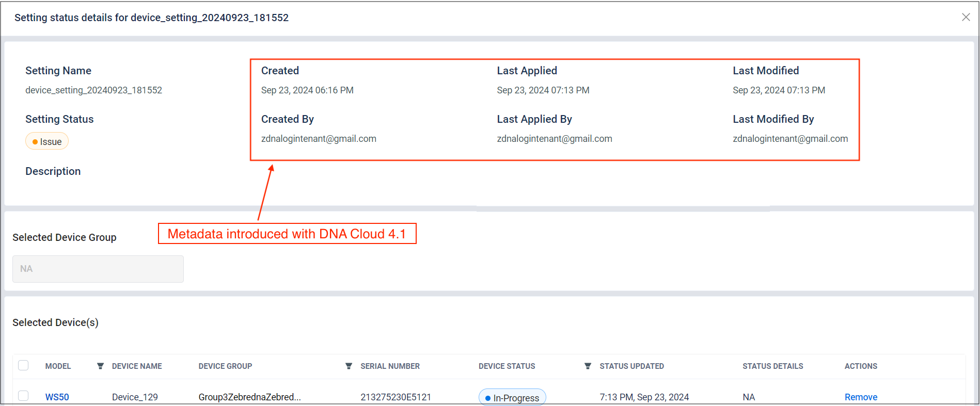Sort by the MODEL column header

pos(58,366)
